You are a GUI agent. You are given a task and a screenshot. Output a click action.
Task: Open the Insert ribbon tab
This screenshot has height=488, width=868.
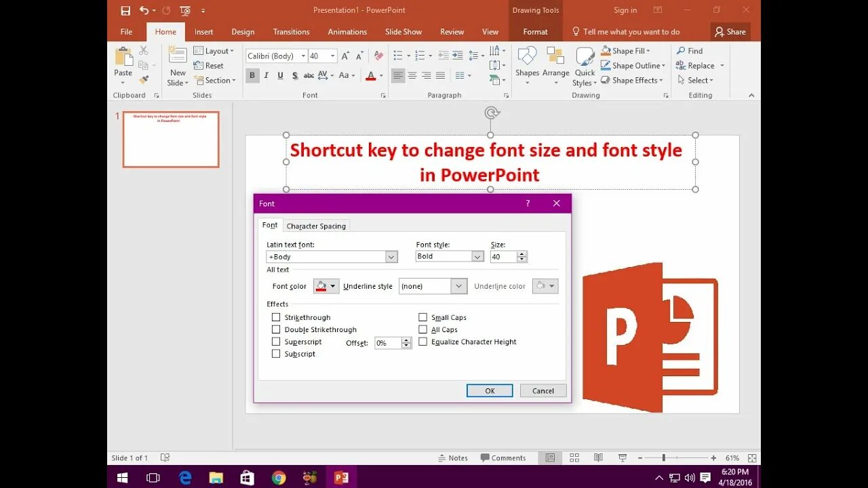click(x=203, y=32)
